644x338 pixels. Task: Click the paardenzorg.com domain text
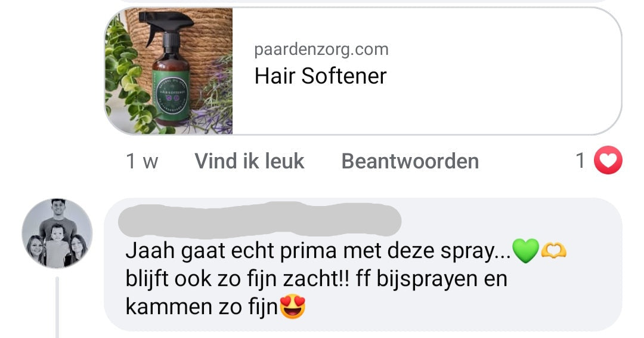click(x=321, y=50)
